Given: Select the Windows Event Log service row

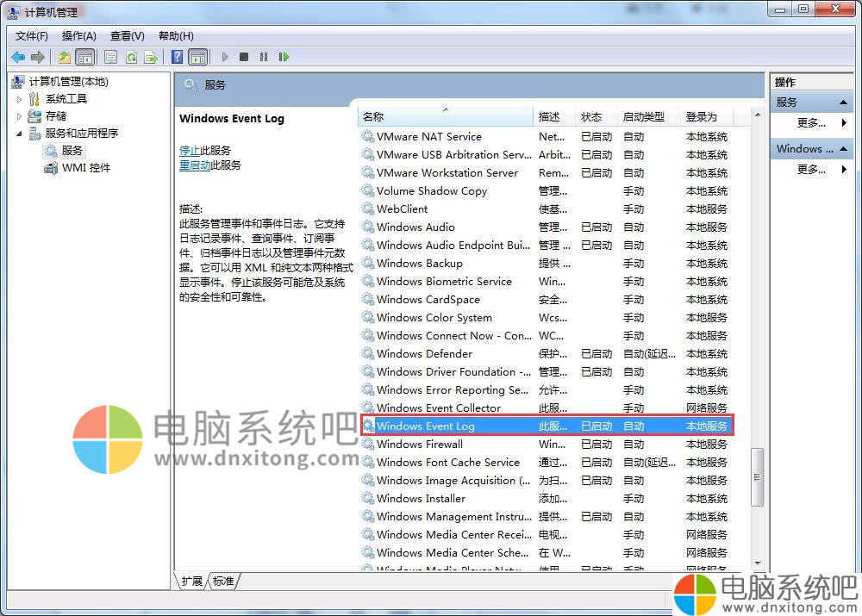Looking at the screenshot, I should (x=547, y=426).
